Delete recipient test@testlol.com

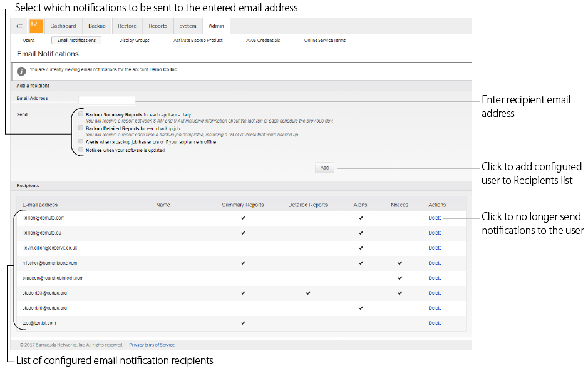click(x=435, y=323)
